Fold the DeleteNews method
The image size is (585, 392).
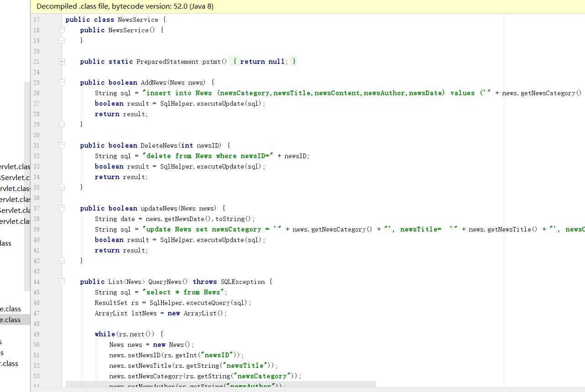(62, 145)
